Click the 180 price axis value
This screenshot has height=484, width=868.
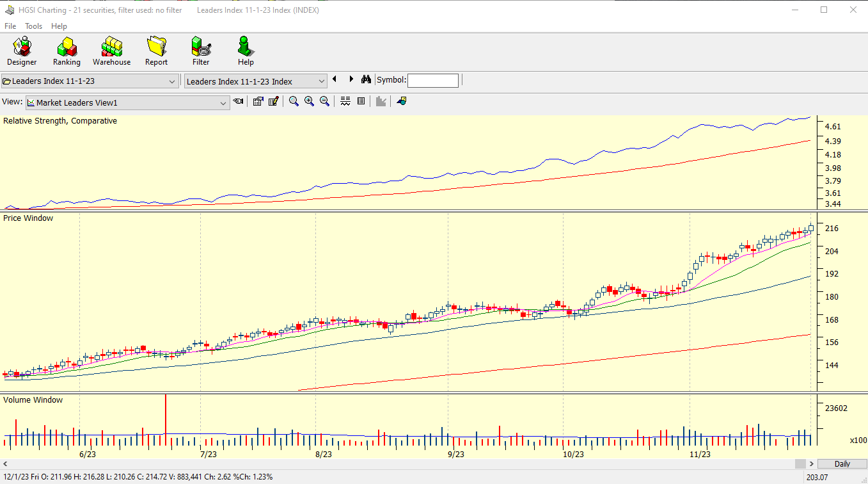click(832, 296)
